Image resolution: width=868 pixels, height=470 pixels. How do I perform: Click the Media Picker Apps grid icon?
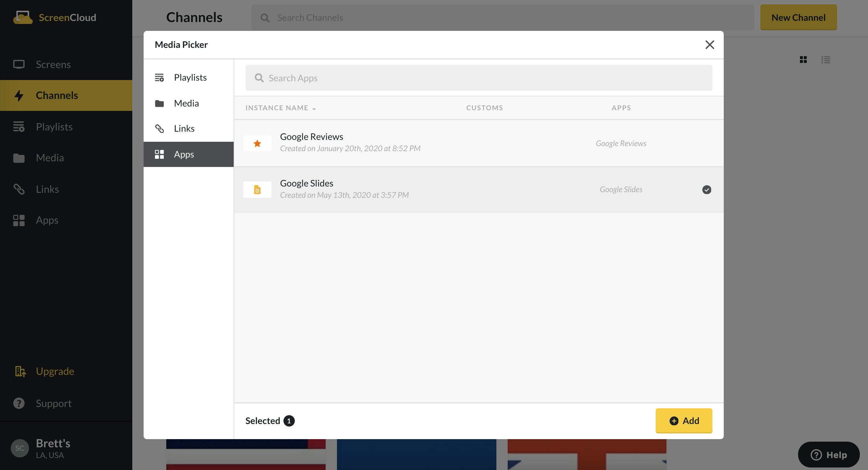(x=159, y=154)
